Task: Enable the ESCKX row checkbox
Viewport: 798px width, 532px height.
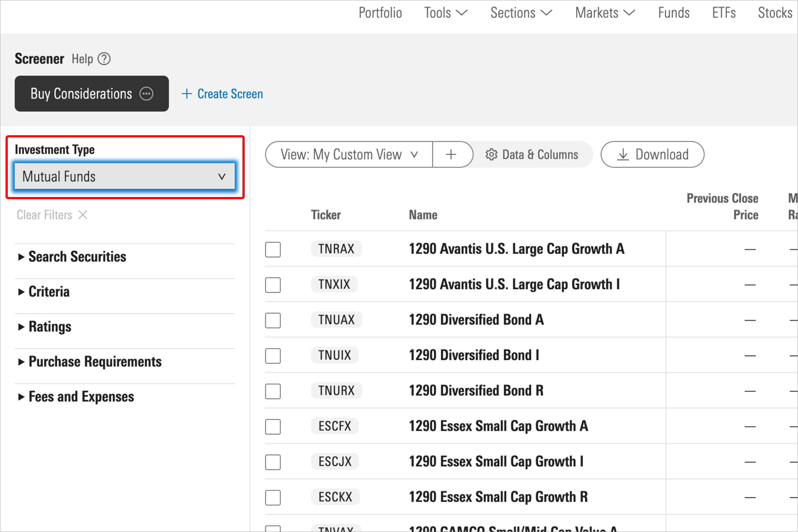Action: [x=273, y=498]
